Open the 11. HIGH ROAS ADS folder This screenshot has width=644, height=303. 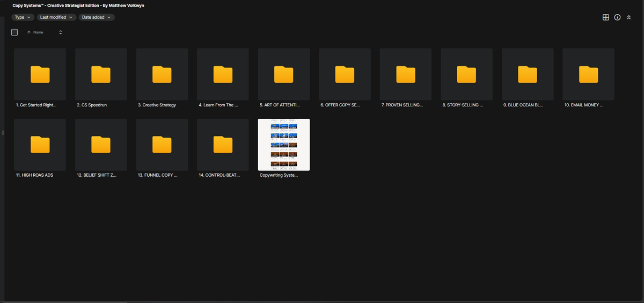click(x=40, y=145)
